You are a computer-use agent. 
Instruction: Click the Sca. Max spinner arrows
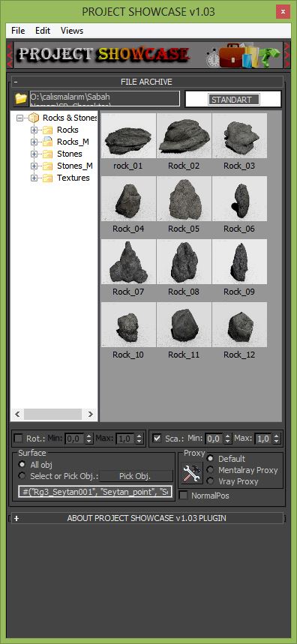click(277, 439)
